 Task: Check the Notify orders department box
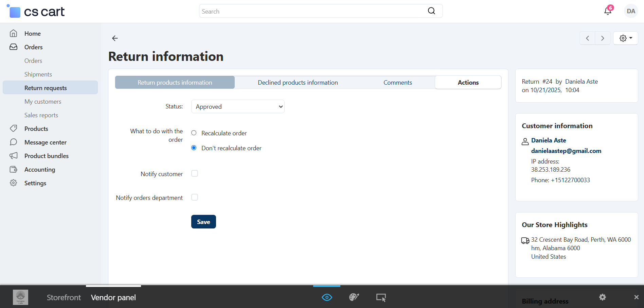[x=195, y=198]
